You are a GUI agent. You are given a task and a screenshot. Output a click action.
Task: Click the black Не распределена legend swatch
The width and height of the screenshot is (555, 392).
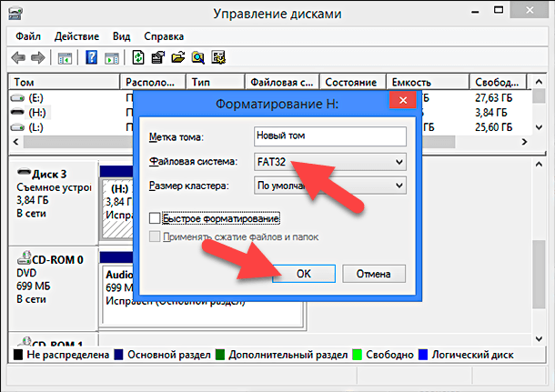click(18, 355)
